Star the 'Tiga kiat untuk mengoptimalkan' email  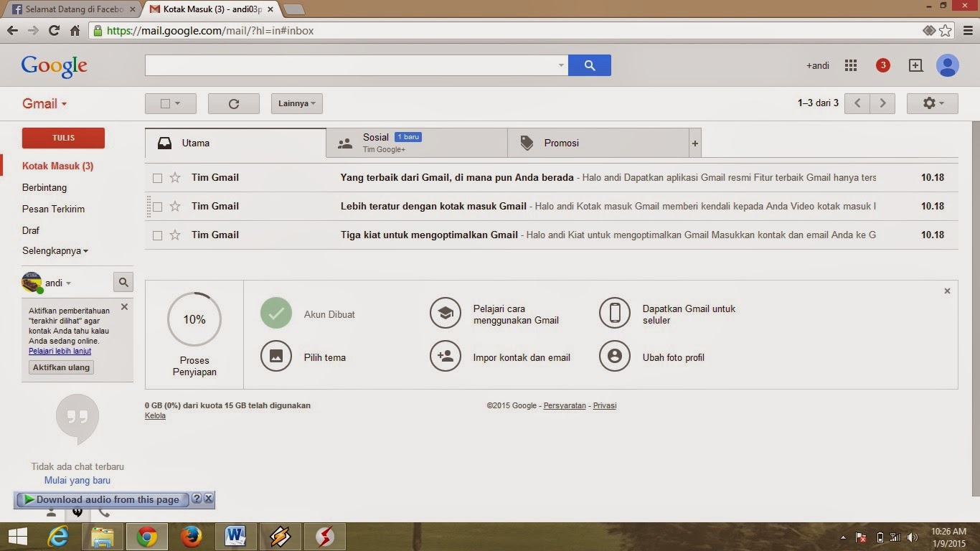pyautogui.click(x=175, y=235)
